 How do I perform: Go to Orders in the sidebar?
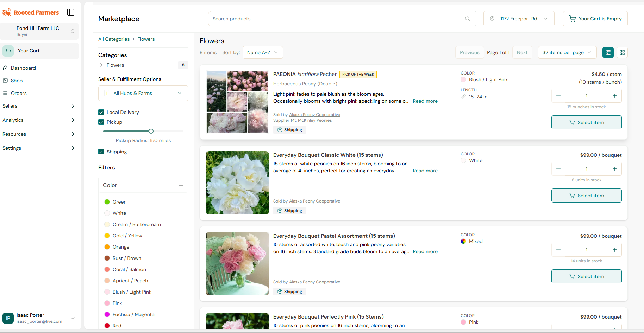19,93
